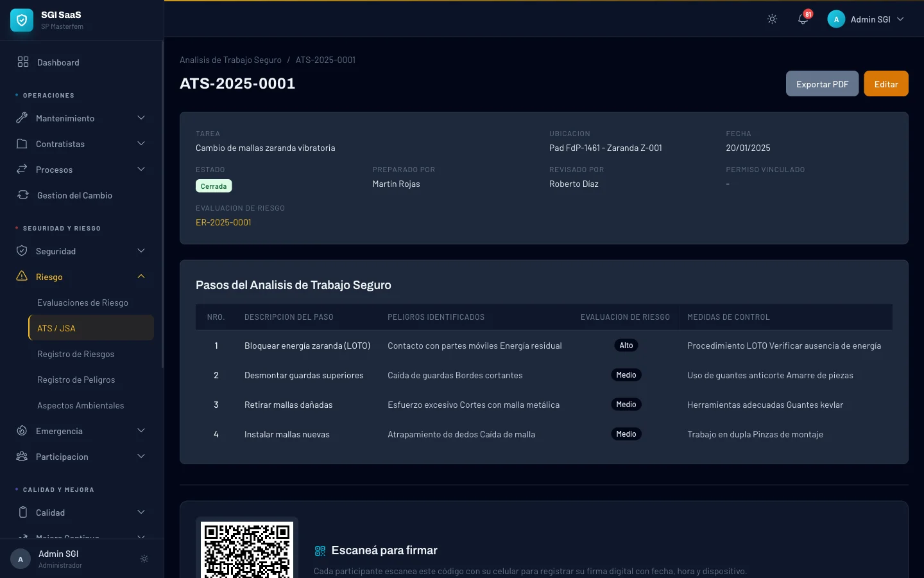Click the SGI SaaS shield logo
This screenshot has height=578, width=924.
pyautogui.click(x=22, y=20)
